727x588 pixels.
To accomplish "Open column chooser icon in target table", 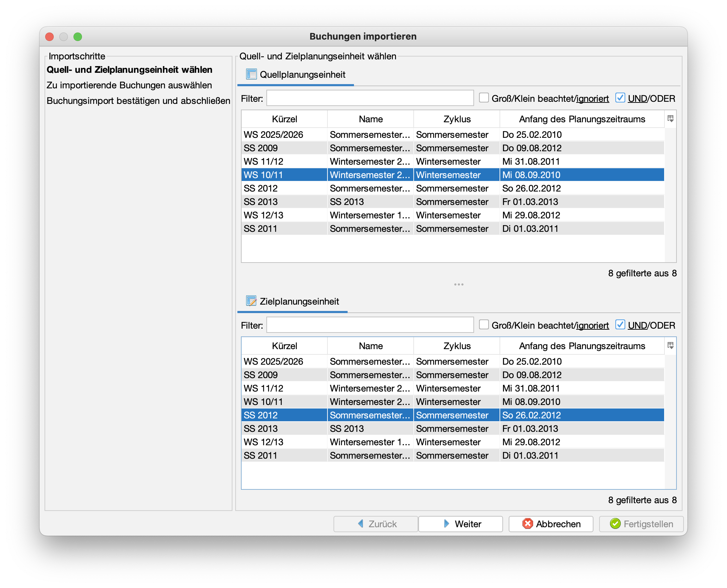I will (670, 346).
